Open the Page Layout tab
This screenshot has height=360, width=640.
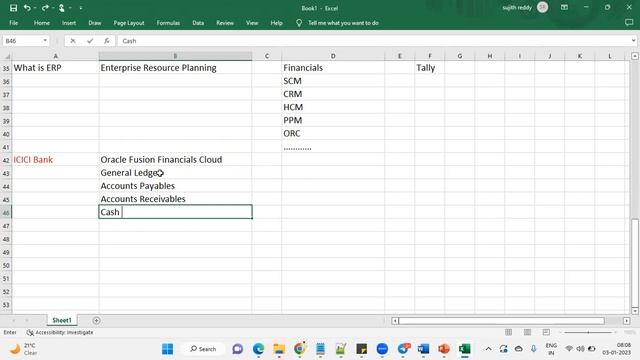click(129, 23)
